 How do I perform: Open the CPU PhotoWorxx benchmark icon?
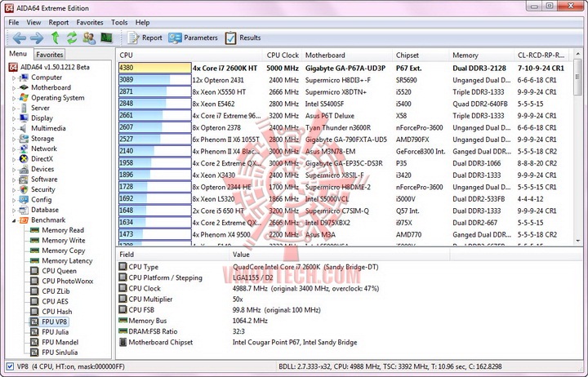[x=34, y=281]
